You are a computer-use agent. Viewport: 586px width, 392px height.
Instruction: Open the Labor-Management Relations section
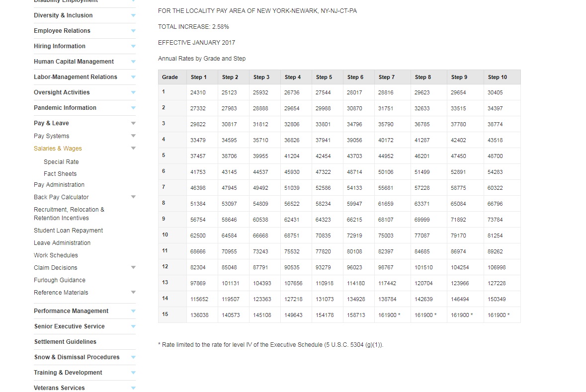tap(76, 77)
